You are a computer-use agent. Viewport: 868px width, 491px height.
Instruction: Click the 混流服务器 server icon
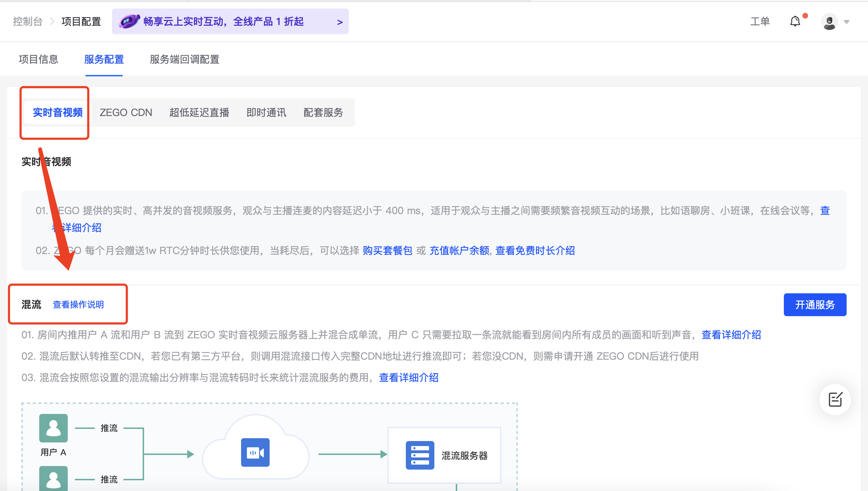420,455
